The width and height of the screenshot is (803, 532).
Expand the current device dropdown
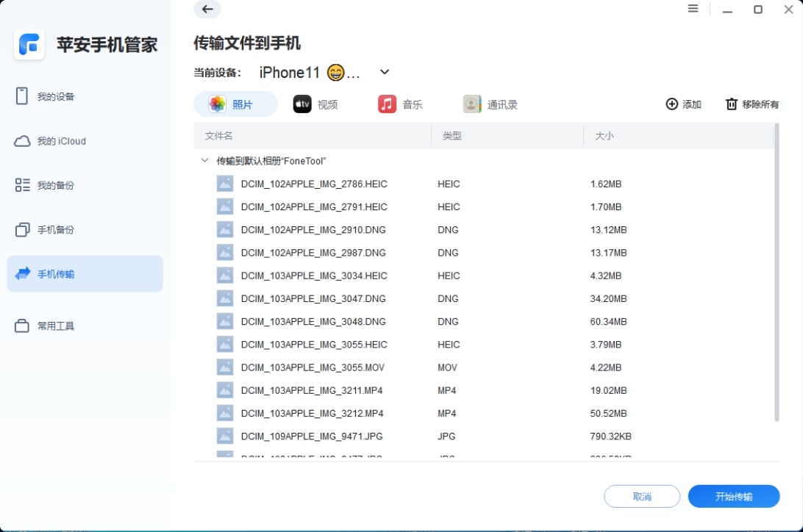click(384, 72)
